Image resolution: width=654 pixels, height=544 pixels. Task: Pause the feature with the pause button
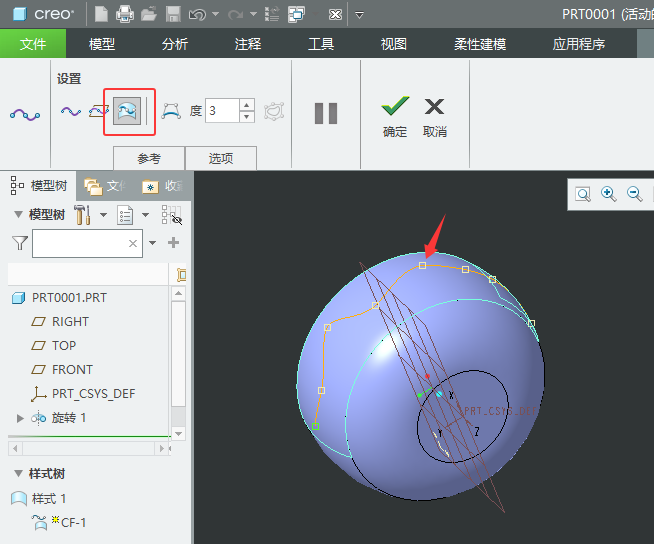click(326, 113)
